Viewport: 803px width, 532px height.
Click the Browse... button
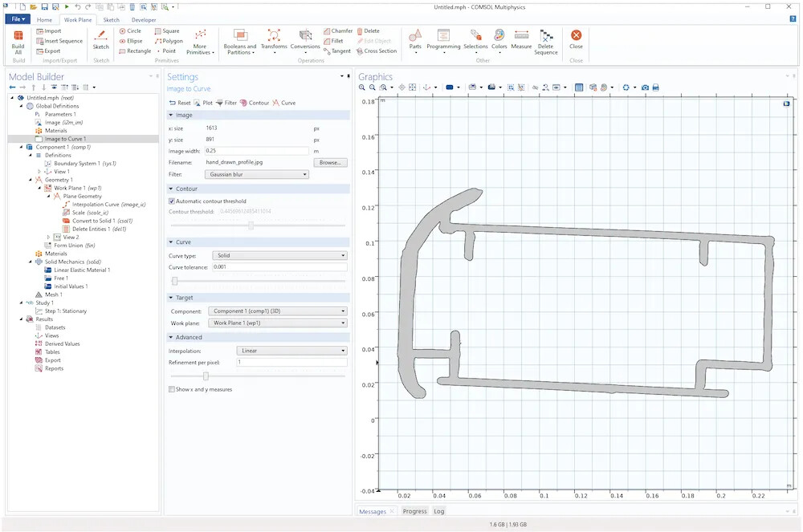tap(330, 162)
